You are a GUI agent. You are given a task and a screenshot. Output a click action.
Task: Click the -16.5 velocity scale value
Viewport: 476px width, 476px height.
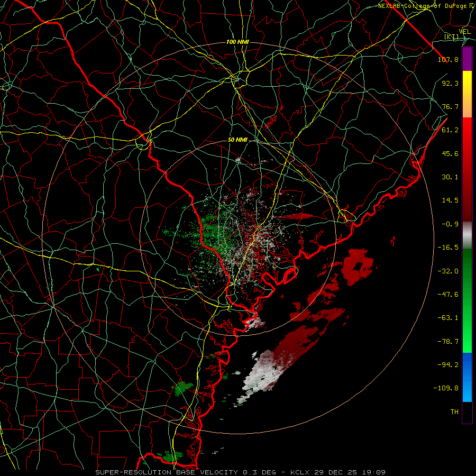448,248
